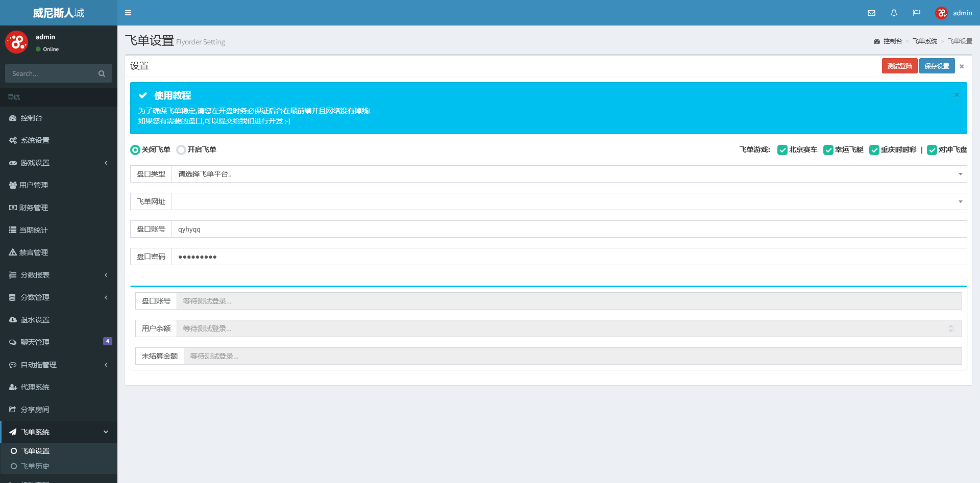980x483 pixels.
Task: Click the cloud icon for 退水设置
Action: [13, 320]
